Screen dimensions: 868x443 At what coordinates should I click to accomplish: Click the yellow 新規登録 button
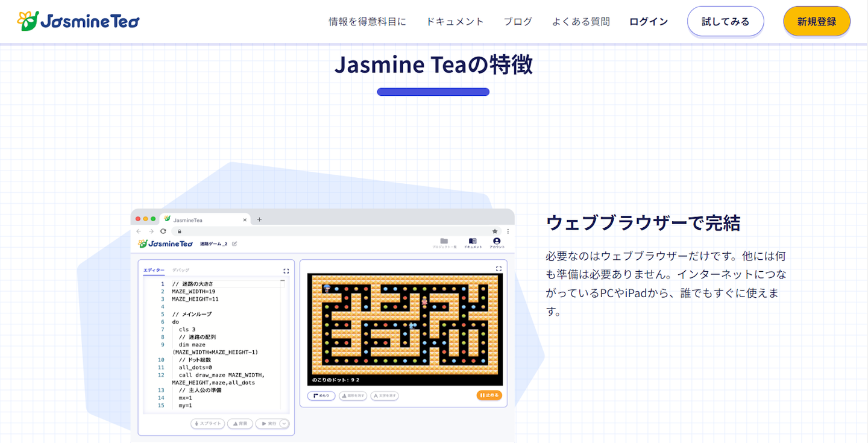point(817,22)
